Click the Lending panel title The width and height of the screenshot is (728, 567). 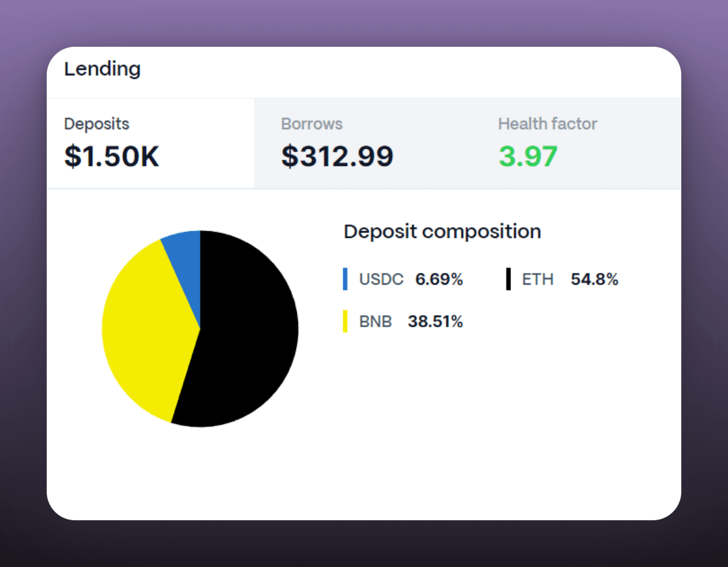point(103,69)
